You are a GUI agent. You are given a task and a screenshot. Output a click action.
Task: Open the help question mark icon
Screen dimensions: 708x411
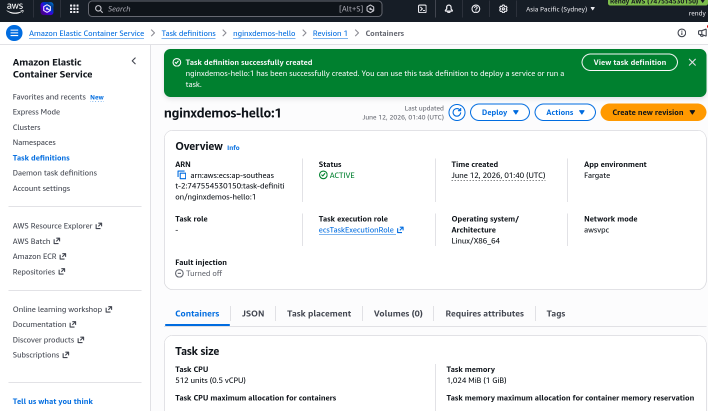tap(475, 9)
